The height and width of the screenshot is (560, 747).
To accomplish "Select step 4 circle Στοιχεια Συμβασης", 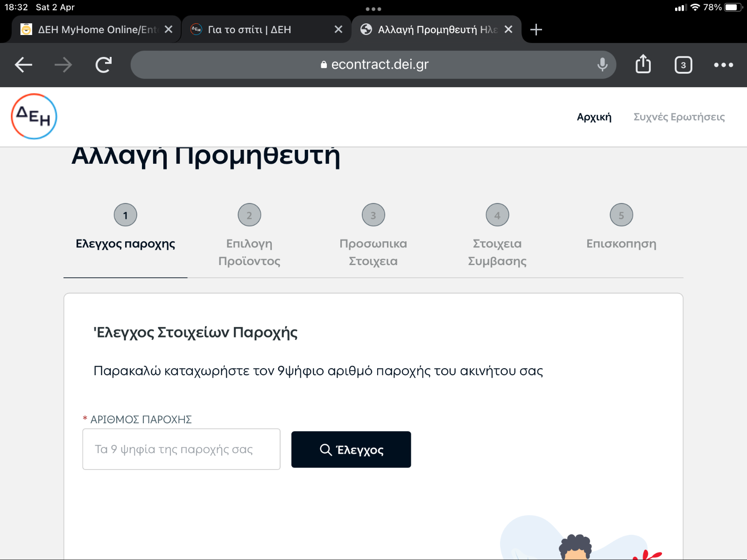I will click(x=497, y=215).
